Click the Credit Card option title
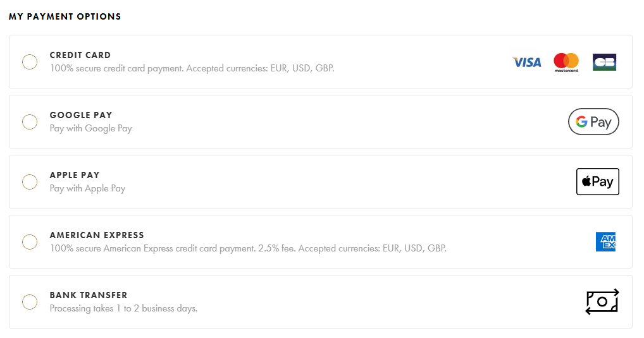Viewport: 644px width, 338px height. click(80, 55)
